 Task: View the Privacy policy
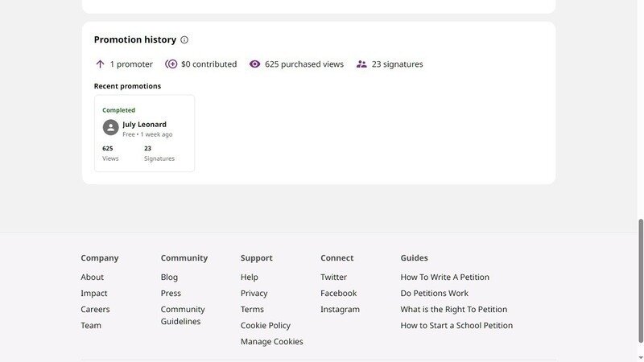(254, 294)
